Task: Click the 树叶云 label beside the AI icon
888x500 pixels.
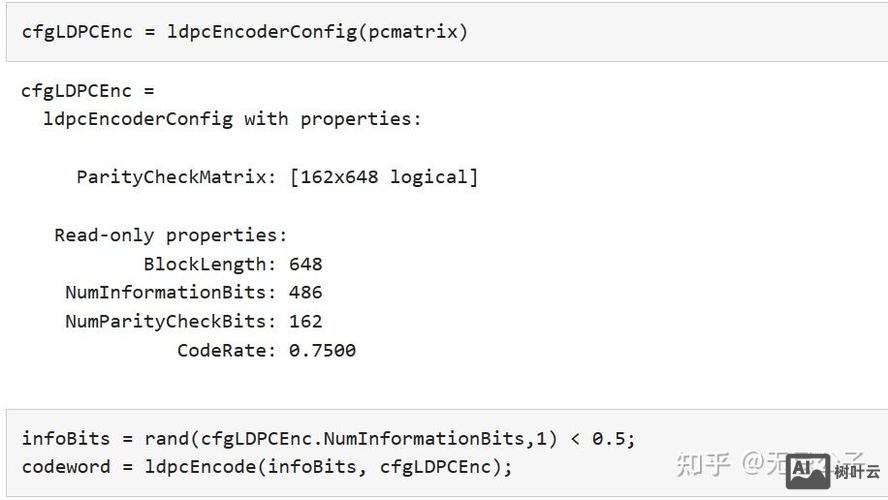Action: tap(856, 472)
